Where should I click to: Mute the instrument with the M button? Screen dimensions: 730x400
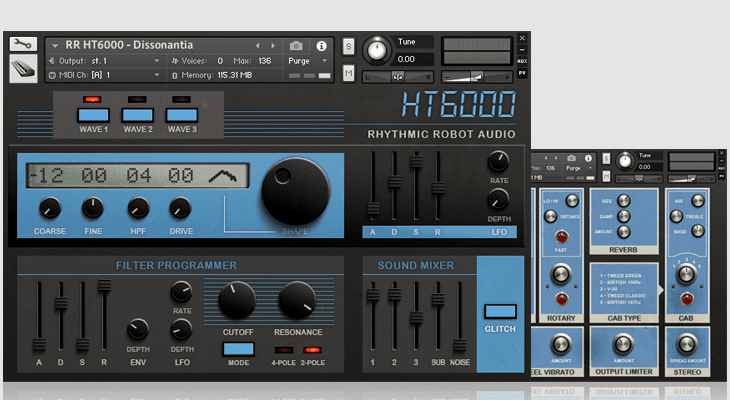coord(348,73)
